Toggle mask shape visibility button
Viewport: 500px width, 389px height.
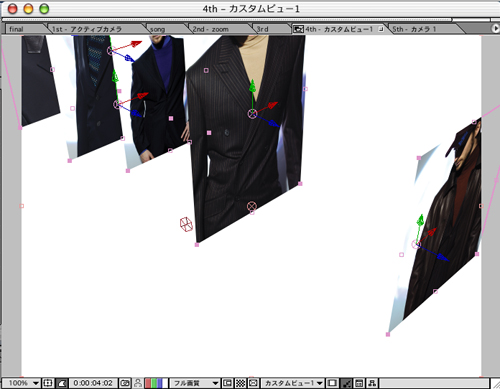point(62,383)
